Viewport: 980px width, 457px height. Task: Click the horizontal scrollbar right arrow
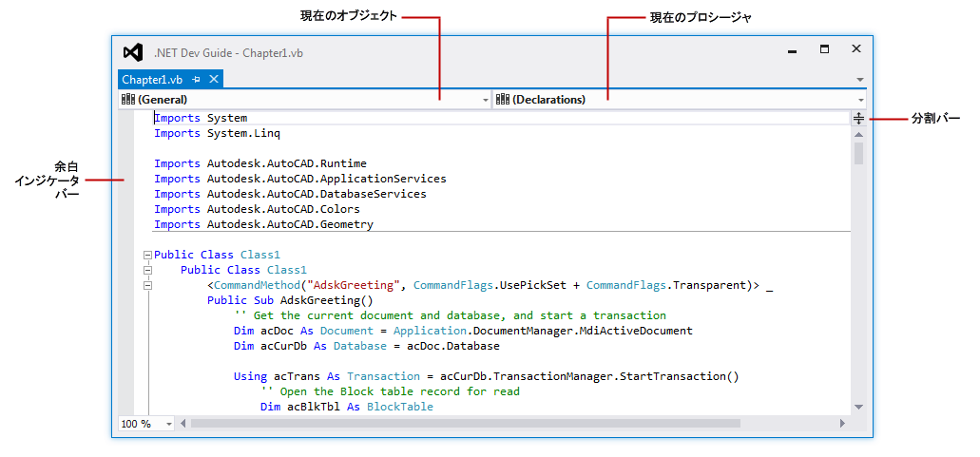(842, 424)
